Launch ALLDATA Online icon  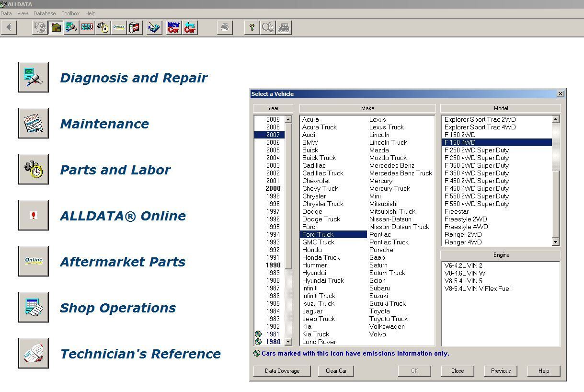(34, 215)
